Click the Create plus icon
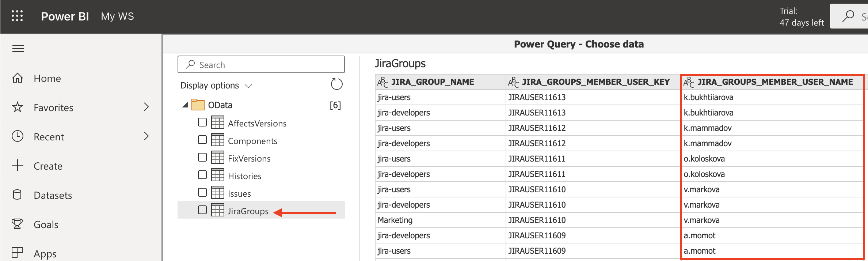The height and width of the screenshot is (261, 868). [17, 166]
